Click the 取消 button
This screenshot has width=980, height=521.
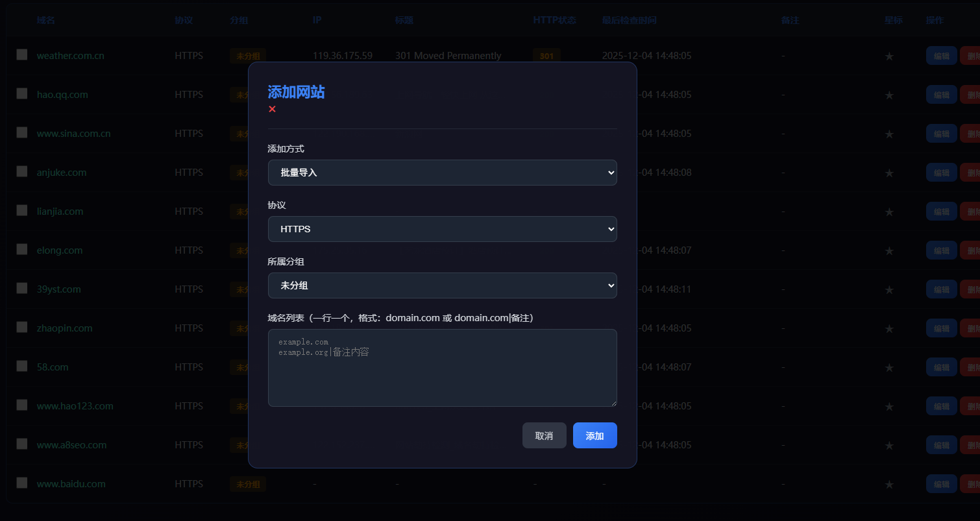pos(544,435)
